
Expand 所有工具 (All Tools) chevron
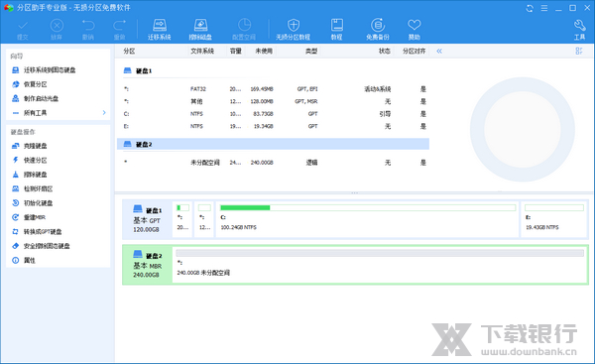[104, 113]
